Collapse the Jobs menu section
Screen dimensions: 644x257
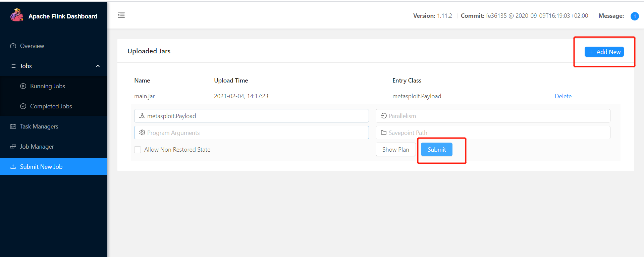coord(54,66)
